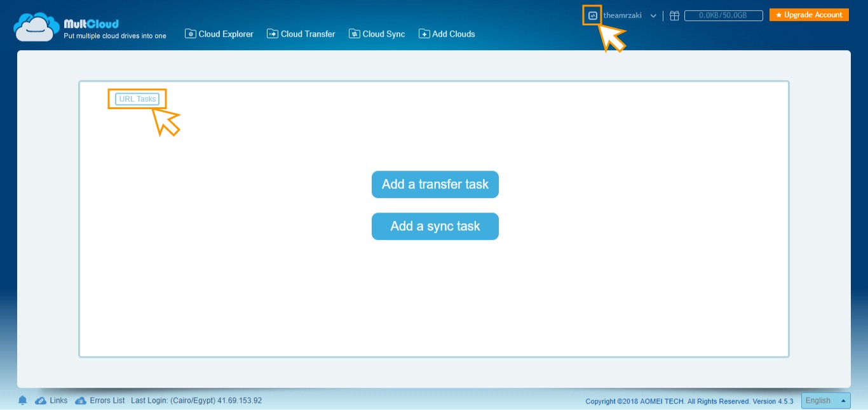868x410 pixels.
Task: Click the Add Clouds plus icon
Action: click(x=424, y=34)
